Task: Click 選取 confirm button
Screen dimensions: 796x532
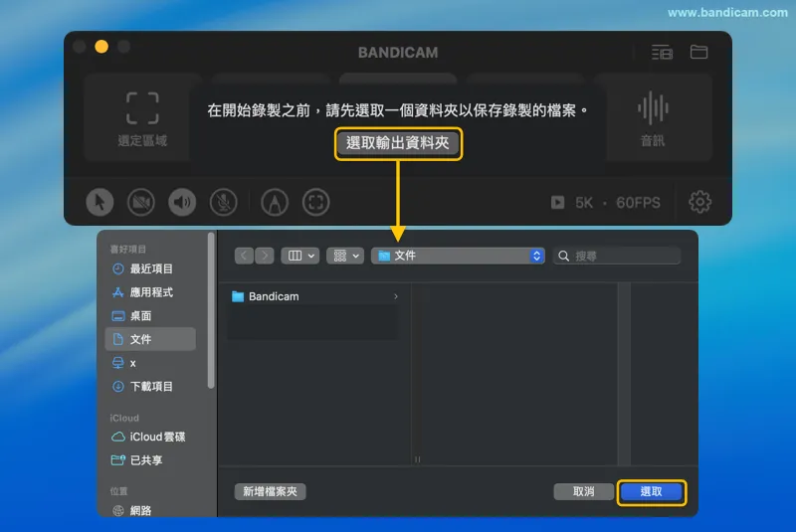Action: click(652, 491)
